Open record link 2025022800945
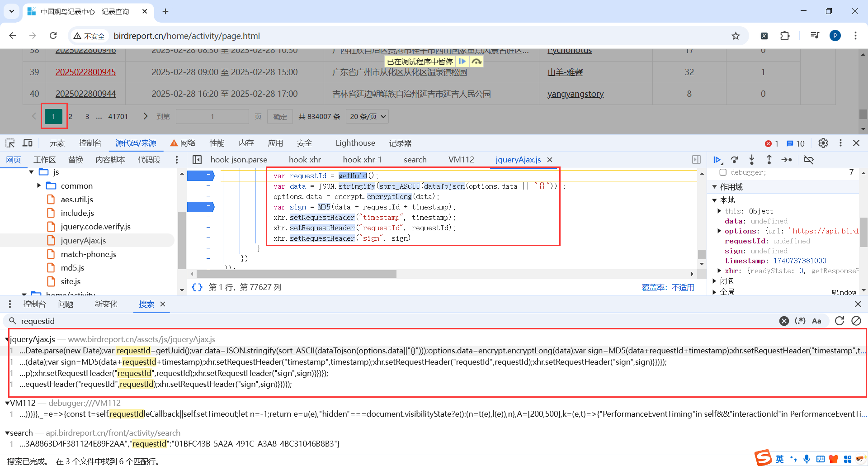868x466 pixels. (85, 72)
